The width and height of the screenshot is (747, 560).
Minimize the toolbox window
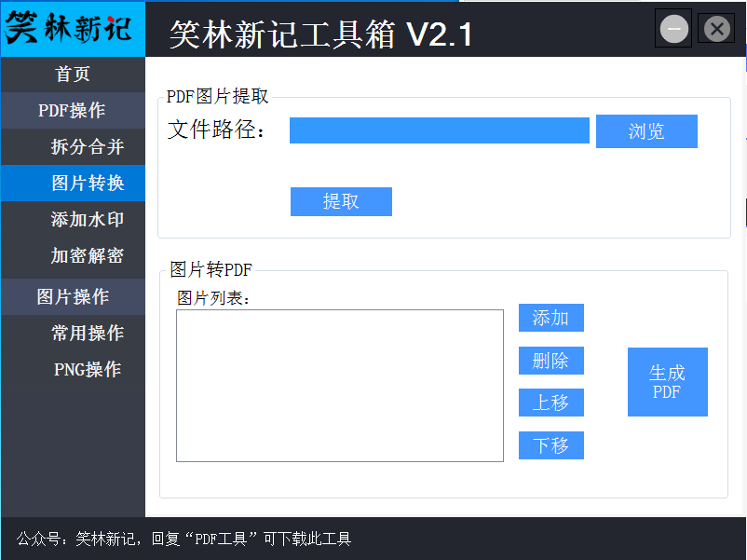pos(673,29)
